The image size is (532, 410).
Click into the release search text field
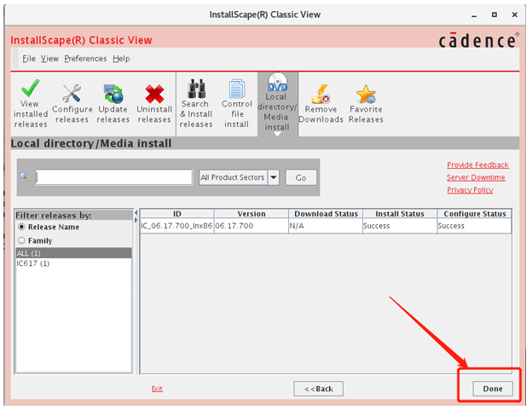[113, 177]
